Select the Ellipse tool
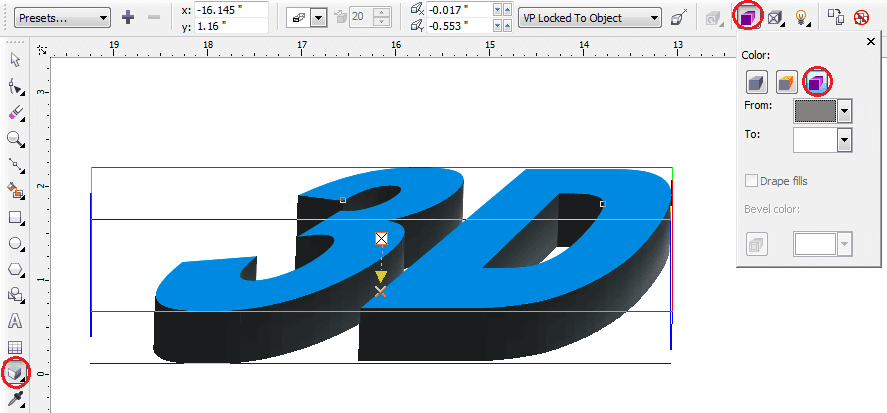 (x=15, y=244)
